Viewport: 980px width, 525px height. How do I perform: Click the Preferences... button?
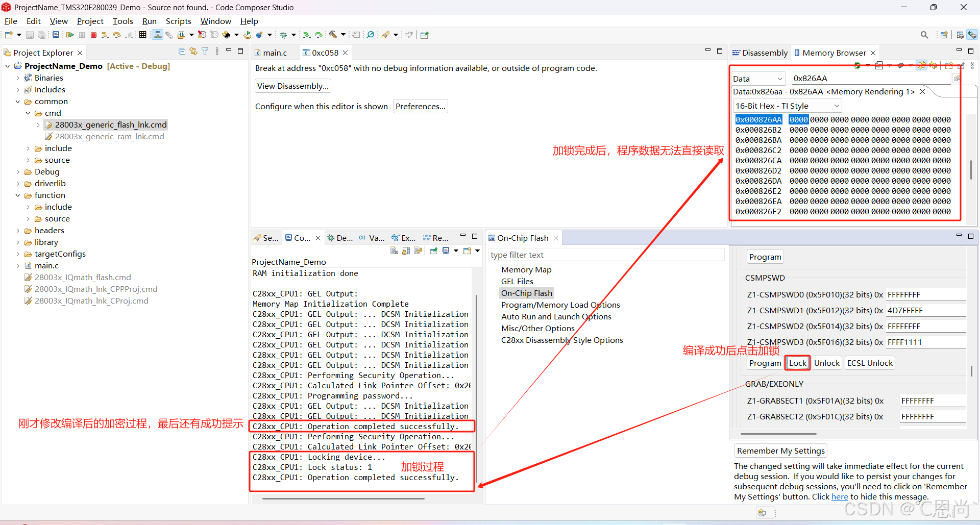point(421,106)
